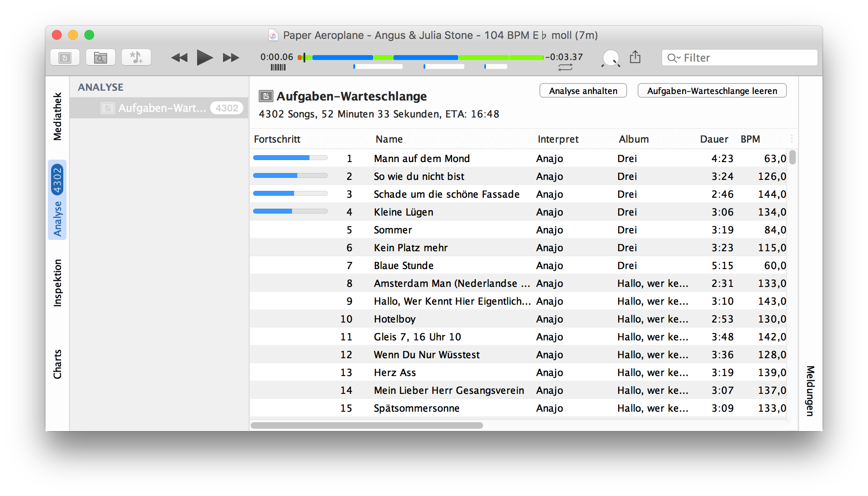
Task: Open the task queue view via leftmost toolbar icon
Action: click(x=64, y=57)
